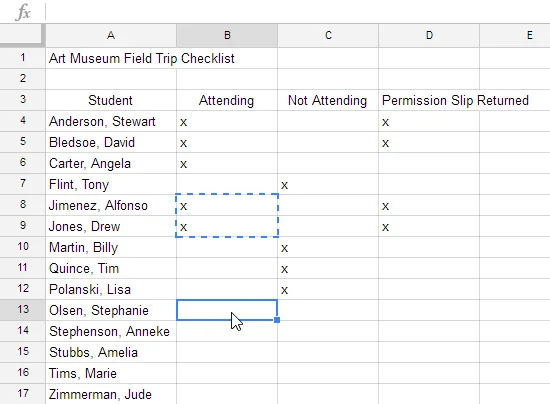Select the 'Jimenez, Alfonso' cell

(x=111, y=206)
